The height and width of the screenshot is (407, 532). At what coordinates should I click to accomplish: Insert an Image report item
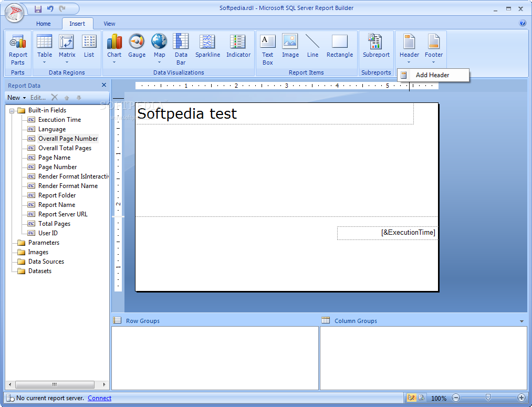[290, 46]
